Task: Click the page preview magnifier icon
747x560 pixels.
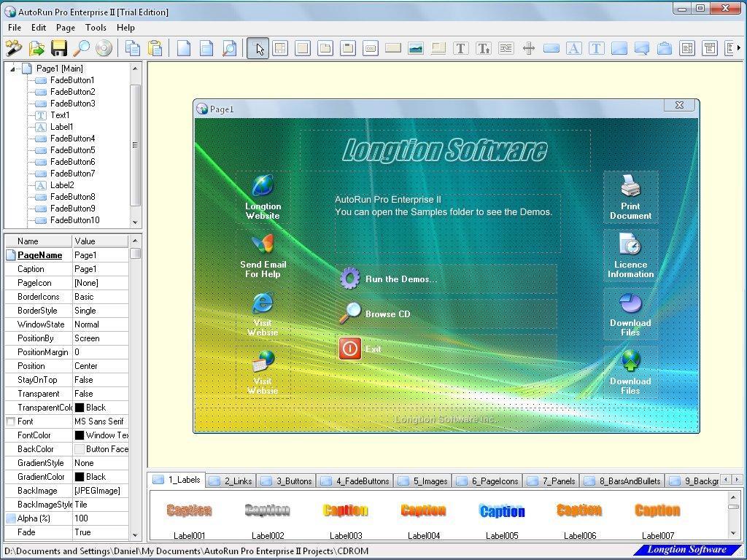Action: point(229,48)
